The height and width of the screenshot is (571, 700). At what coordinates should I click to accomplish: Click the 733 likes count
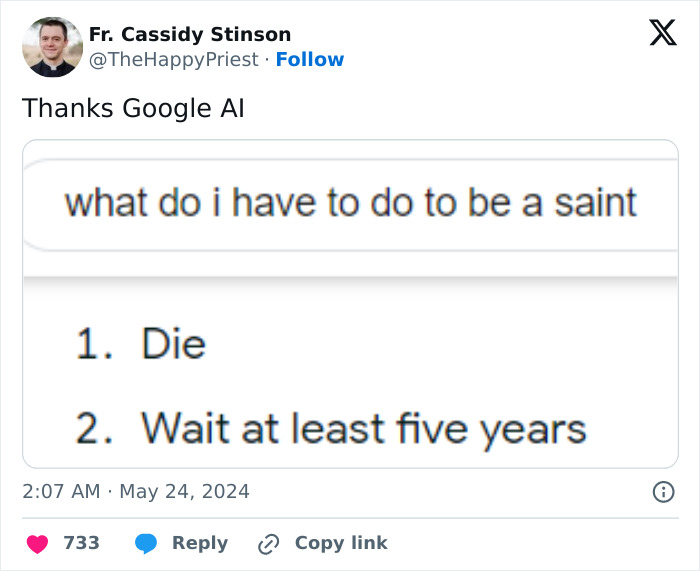[81, 543]
